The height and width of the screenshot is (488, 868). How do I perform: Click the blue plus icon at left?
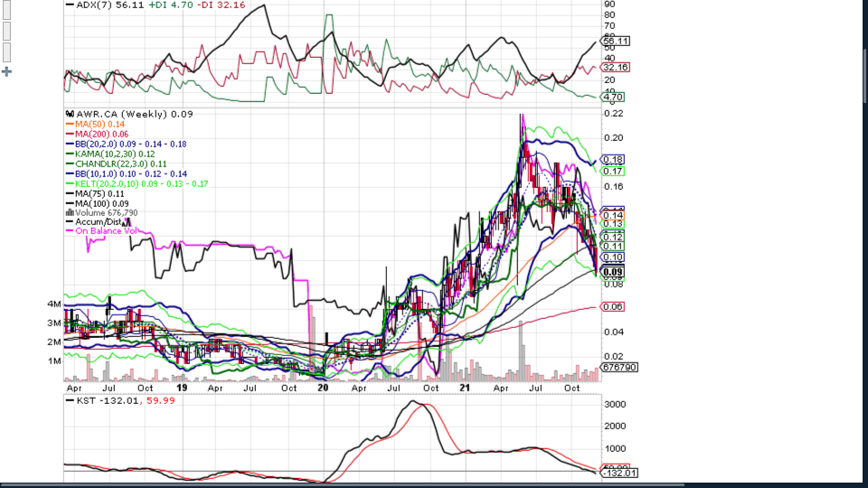pos(6,71)
